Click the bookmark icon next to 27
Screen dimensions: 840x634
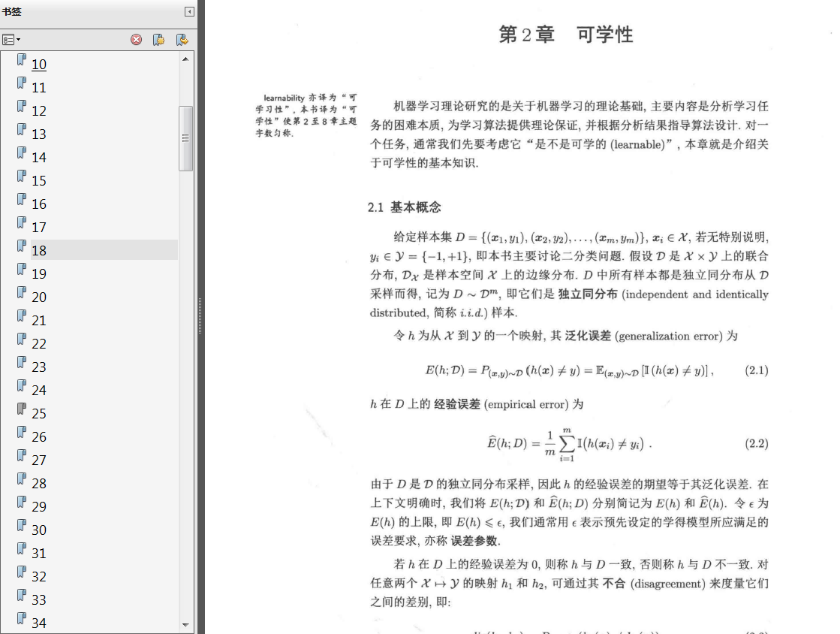pyautogui.click(x=22, y=455)
